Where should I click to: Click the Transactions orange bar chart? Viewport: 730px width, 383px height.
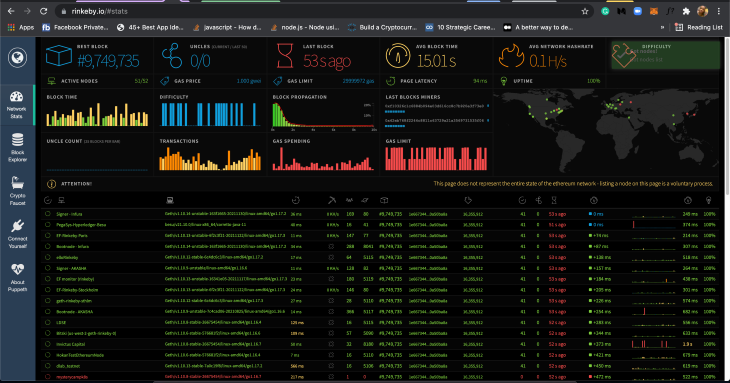[210, 159]
